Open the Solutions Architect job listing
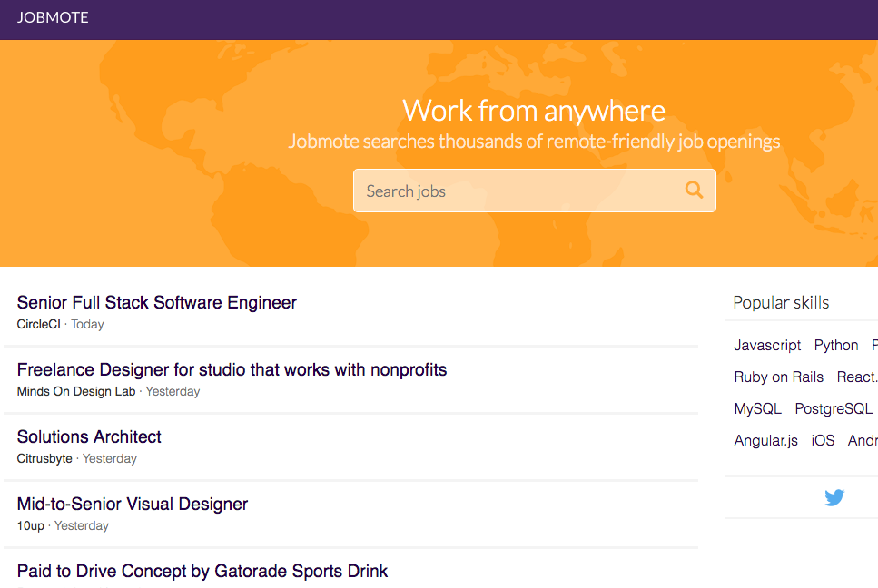Viewport: 878px width, 588px height. pyautogui.click(x=89, y=437)
